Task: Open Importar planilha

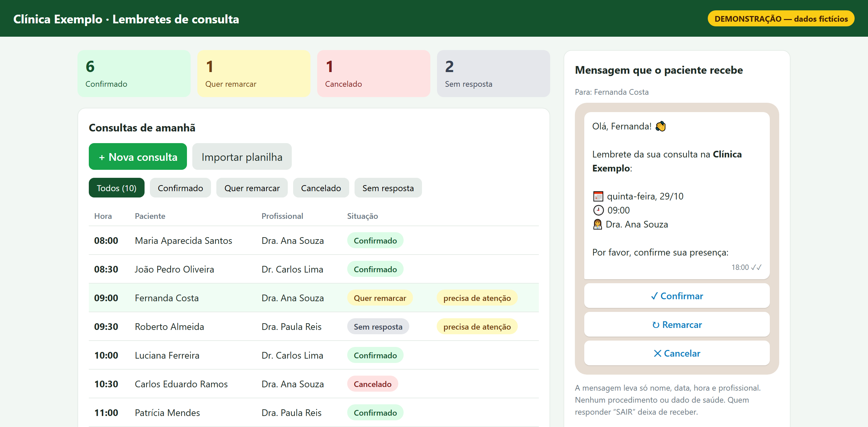Action: tap(242, 156)
